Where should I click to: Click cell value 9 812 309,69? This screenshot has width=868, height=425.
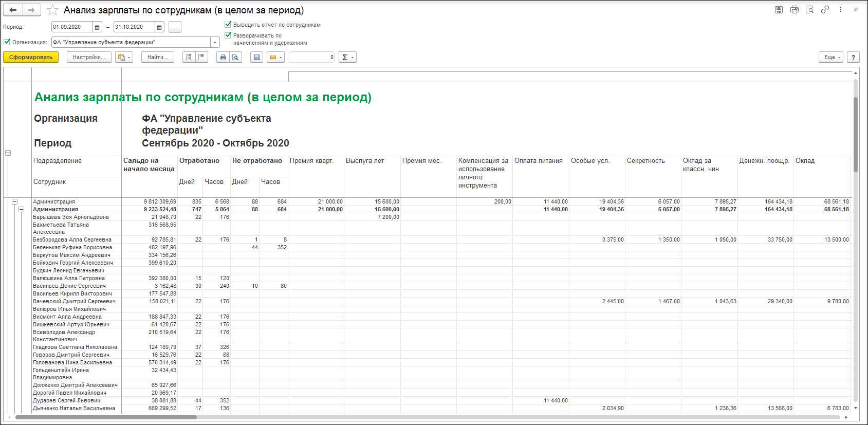[160, 202]
